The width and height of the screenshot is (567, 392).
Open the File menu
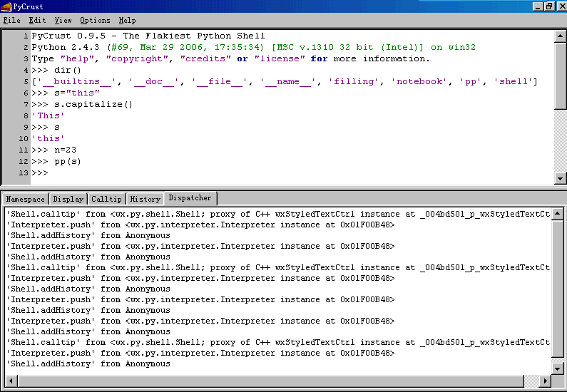[11, 21]
